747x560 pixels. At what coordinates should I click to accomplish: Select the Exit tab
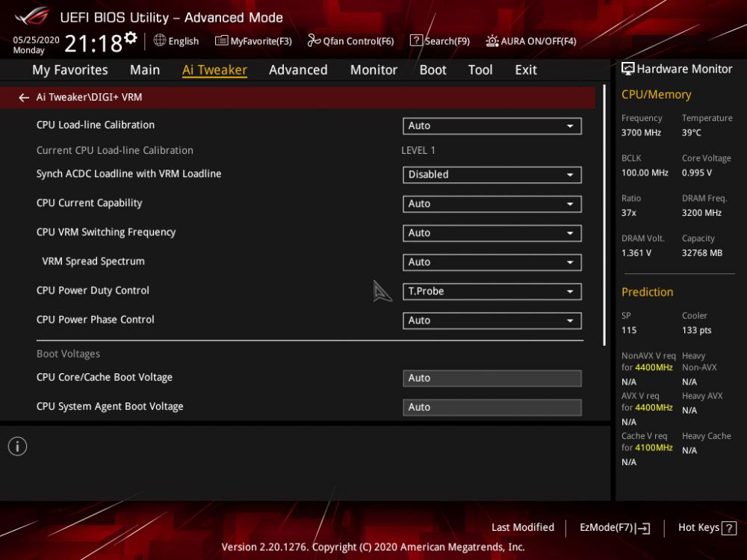pyautogui.click(x=526, y=70)
